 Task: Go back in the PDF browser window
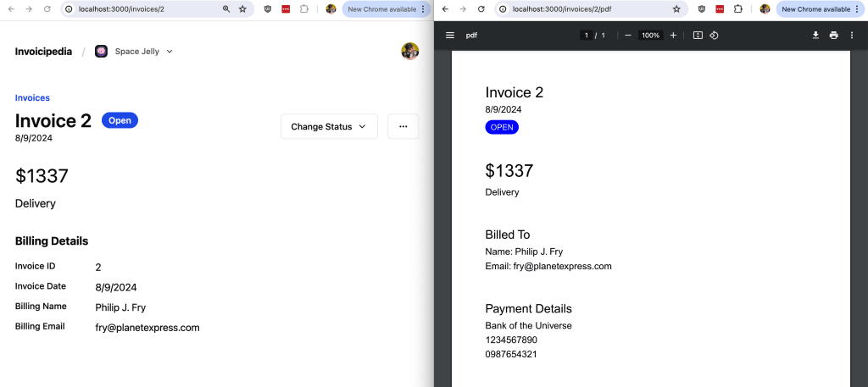coord(446,9)
